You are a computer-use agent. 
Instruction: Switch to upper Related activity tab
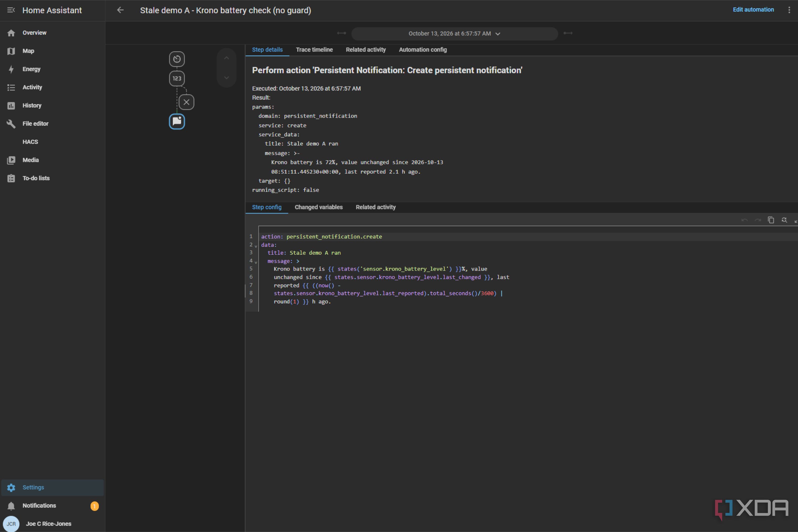tap(366, 49)
